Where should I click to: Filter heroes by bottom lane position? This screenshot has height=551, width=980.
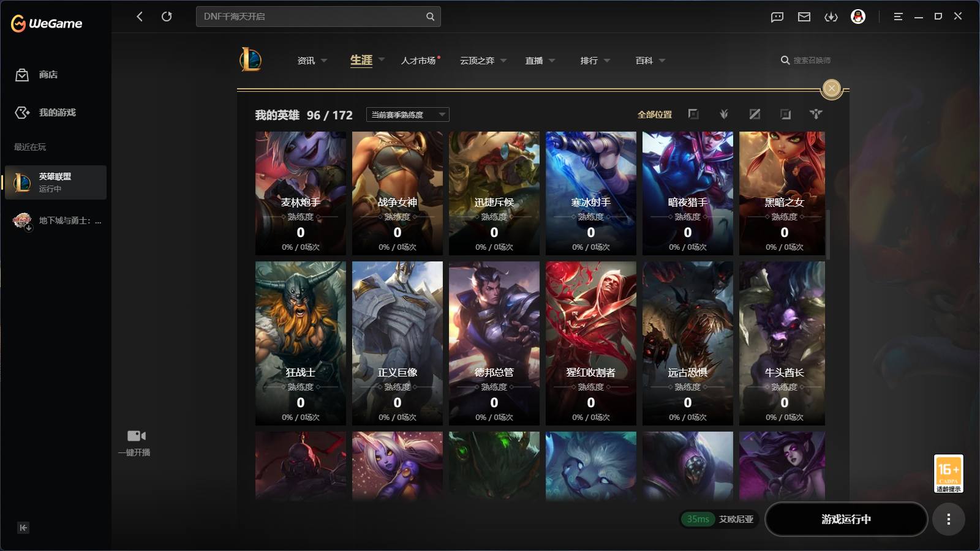click(x=785, y=114)
